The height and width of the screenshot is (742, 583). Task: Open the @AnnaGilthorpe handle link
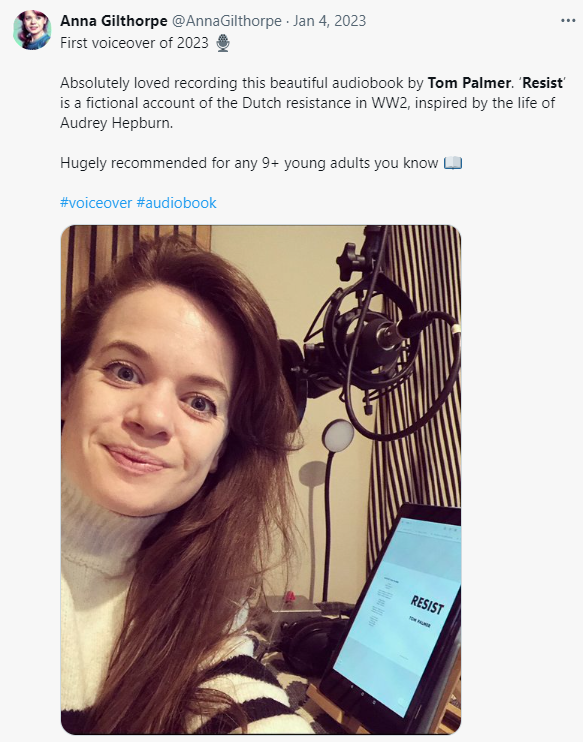click(x=226, y=21)
